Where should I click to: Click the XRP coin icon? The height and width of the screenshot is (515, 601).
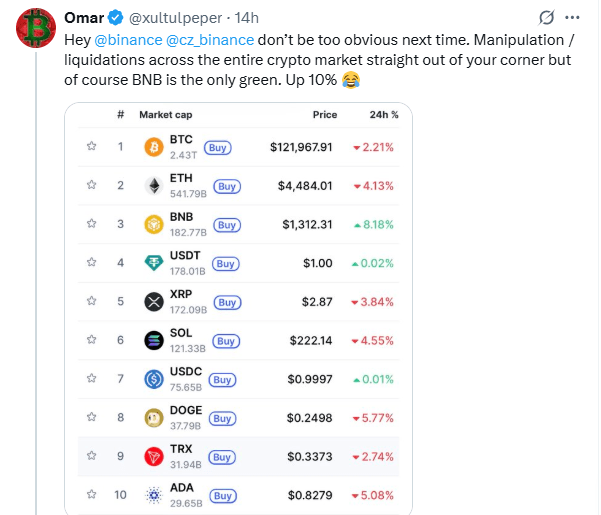[x=154, y=302]
